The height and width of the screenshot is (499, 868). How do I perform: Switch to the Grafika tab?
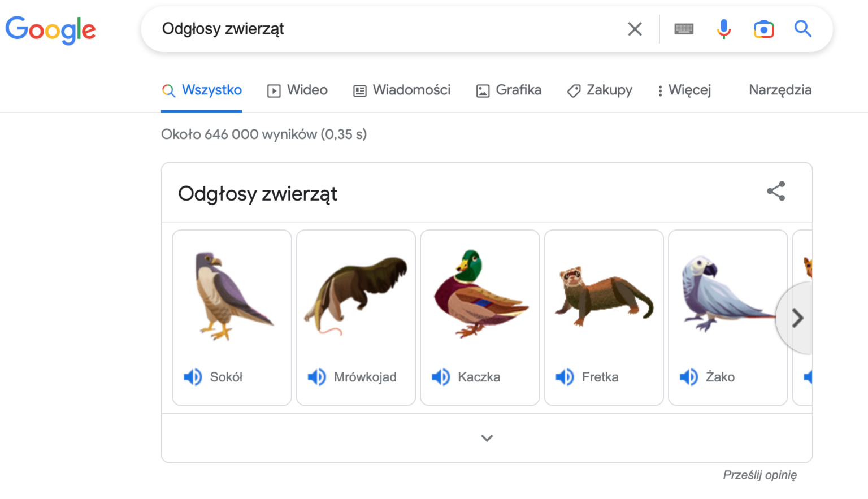(x=507, y=90)
